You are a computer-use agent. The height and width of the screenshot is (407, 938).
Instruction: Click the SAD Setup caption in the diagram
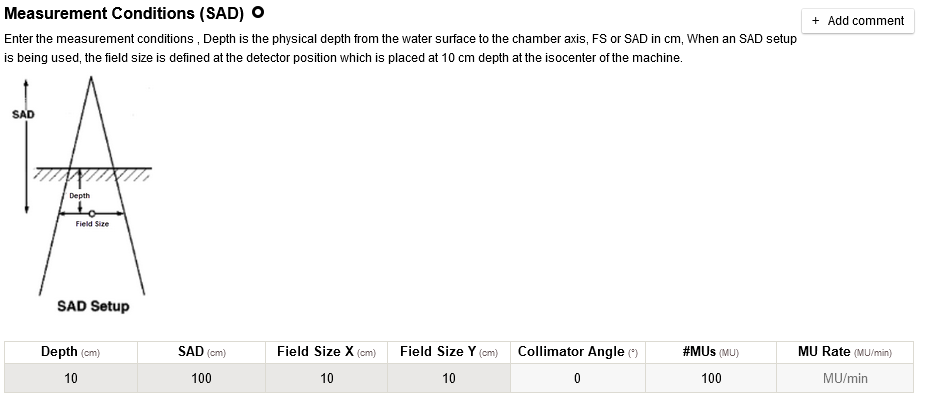click(x=93, y=306)
